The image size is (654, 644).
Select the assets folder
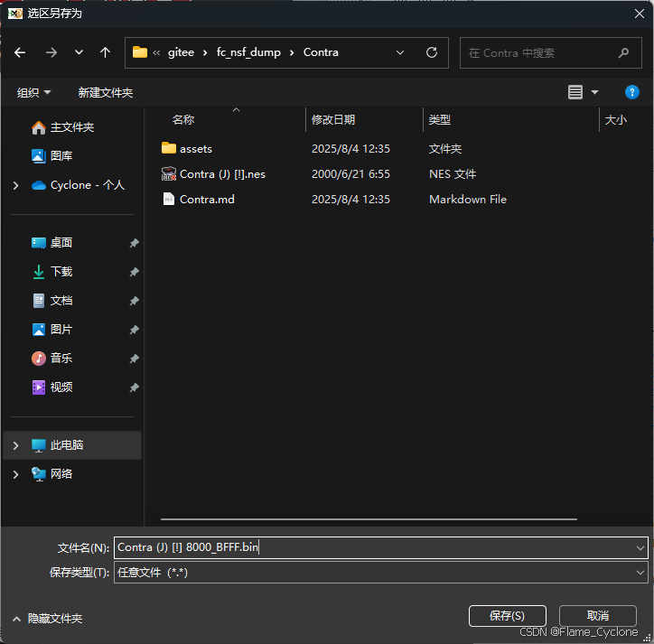pyautogui.click(x=196, y=149)
